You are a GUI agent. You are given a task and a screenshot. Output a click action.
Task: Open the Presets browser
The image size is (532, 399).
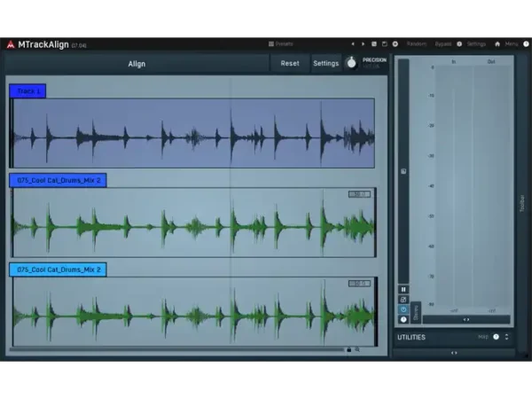tap(280, 43)
